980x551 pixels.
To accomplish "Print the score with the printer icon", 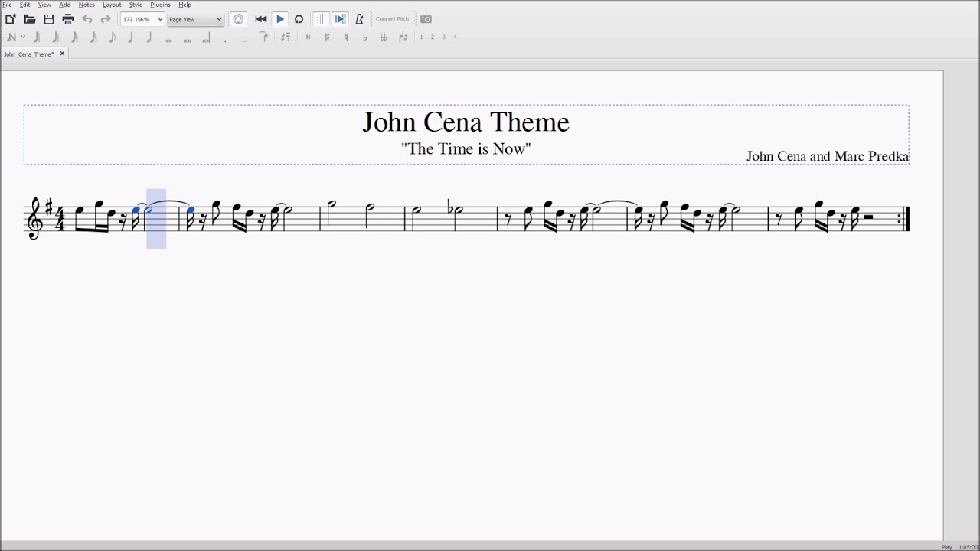I will 67,19.
